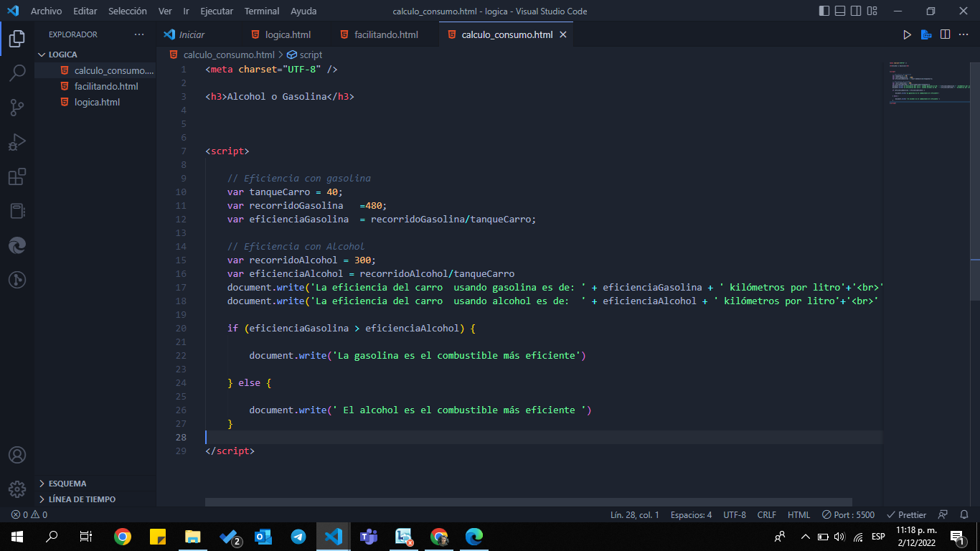Screen dimensions: 980x551
Task: Toggle primary side bar layout icon
Action: click(x=824, y=11)
